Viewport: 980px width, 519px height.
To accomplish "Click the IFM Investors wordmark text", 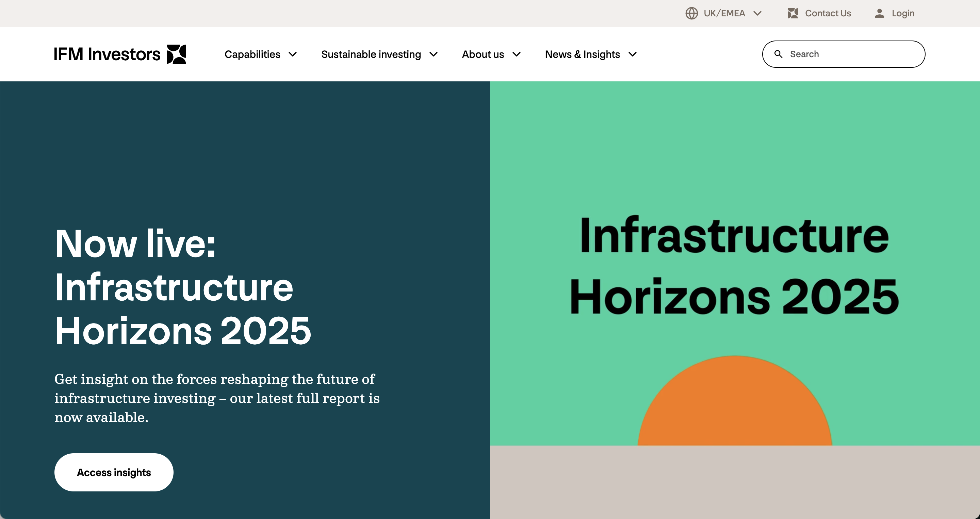I will [x=107, y=54].
